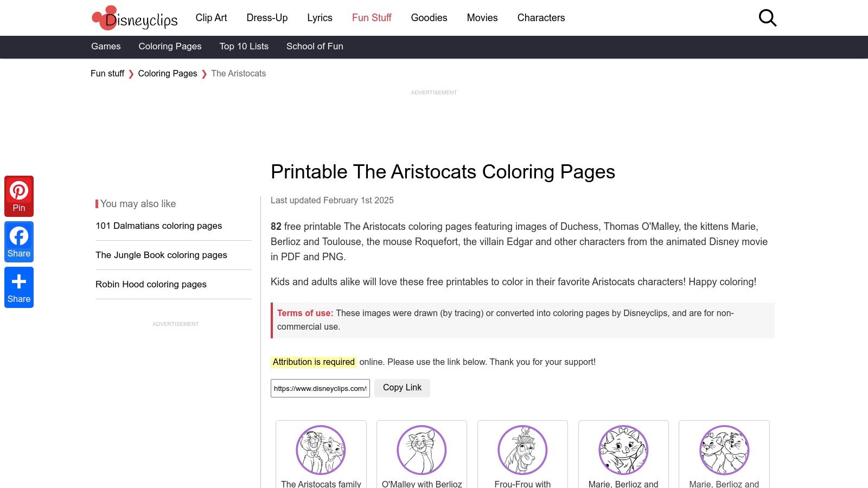Click the 'Last updated February 1st 2025' text
868x488 pixels.
coord(332,201)
